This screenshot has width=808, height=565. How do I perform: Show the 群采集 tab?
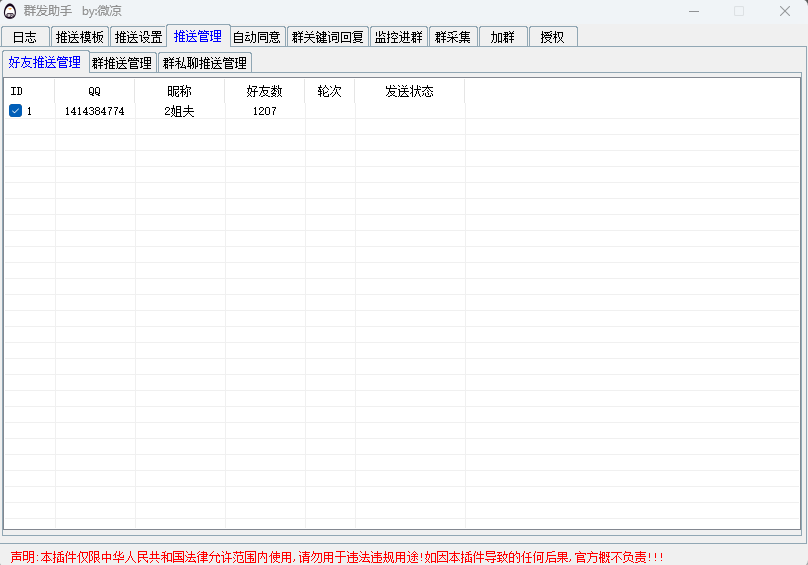[452, 37]
